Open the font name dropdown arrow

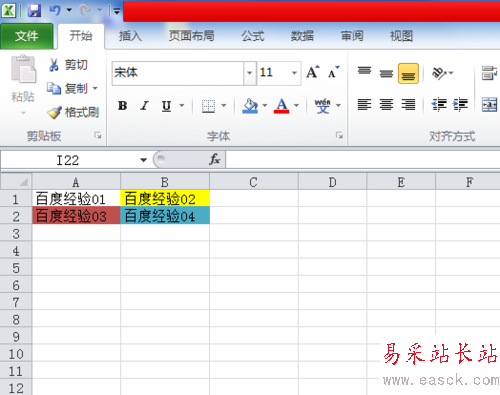coord(249,73)
